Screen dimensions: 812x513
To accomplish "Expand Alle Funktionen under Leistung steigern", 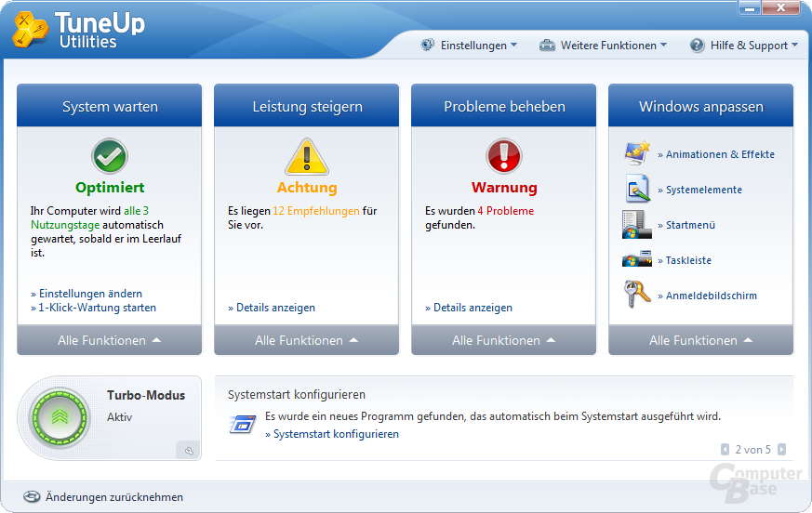I will pyautogui.click(x=307, y=340).
